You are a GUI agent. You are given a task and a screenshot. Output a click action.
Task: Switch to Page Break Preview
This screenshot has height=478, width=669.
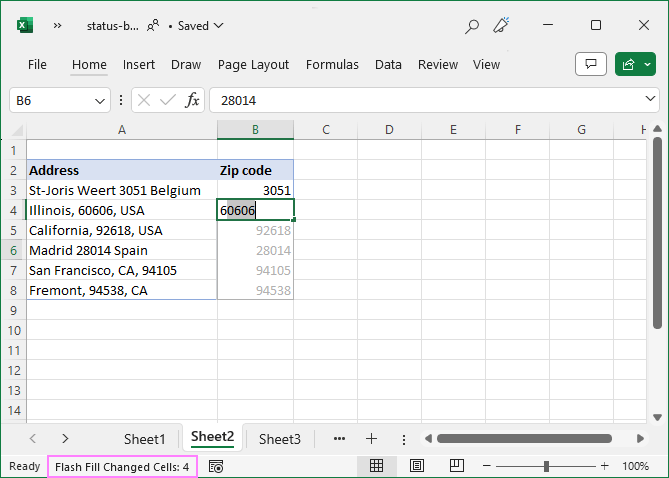(456, 466)
